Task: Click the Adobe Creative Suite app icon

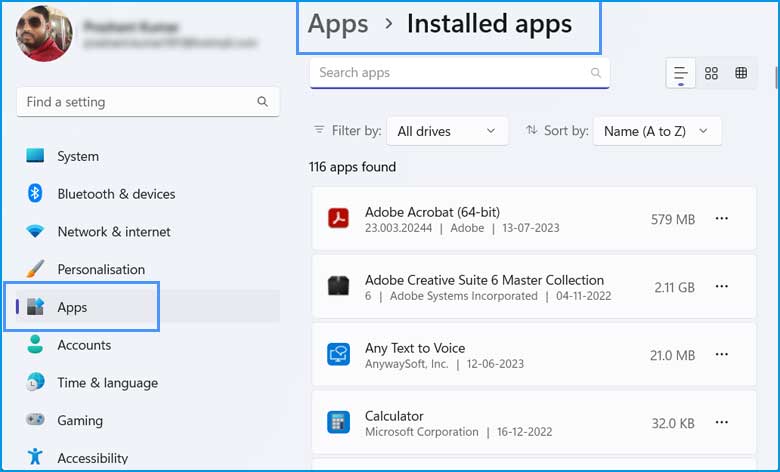Action: [338, 286]
